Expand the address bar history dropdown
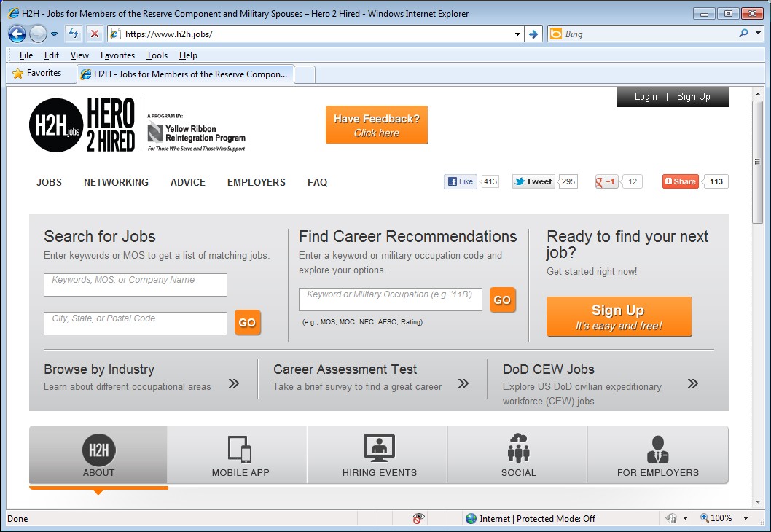 tap(517, 34)
